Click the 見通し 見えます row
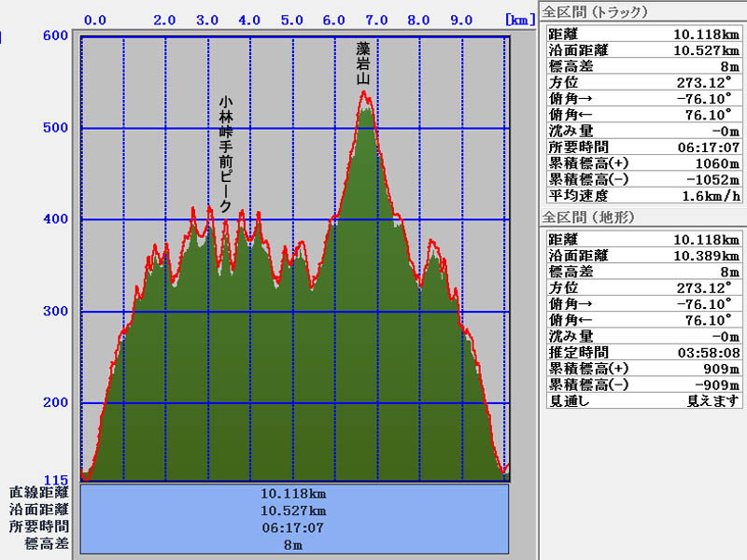 pyautogui.click(x=642, y=400)
